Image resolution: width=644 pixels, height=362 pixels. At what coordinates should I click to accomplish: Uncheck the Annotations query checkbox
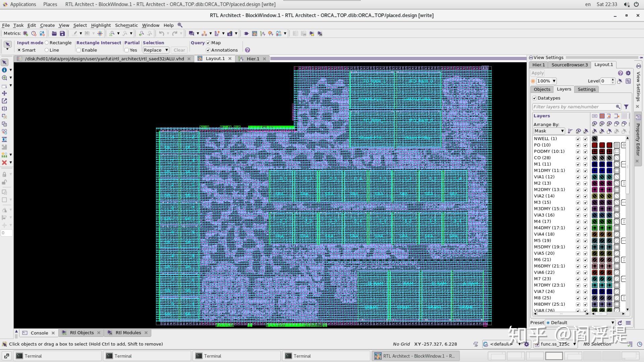(208, 50)
